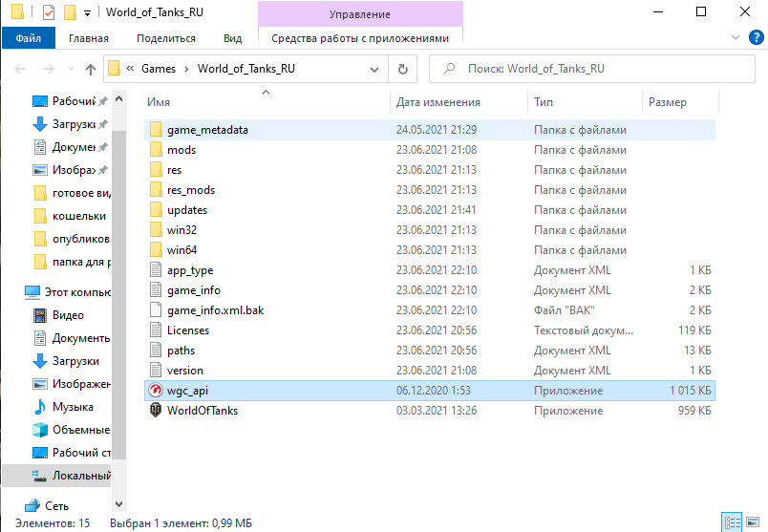Open recent locations dropdown arrow

72,69
